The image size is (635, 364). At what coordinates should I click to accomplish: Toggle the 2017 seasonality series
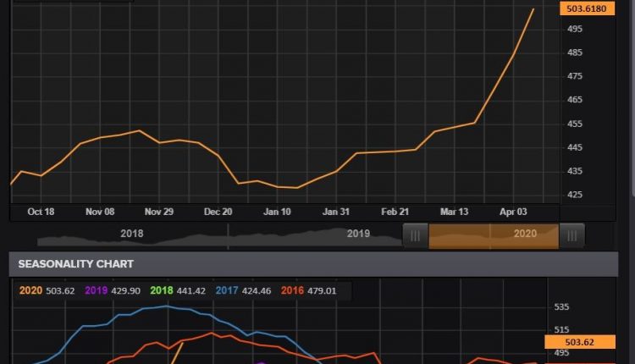pos(227,290)
